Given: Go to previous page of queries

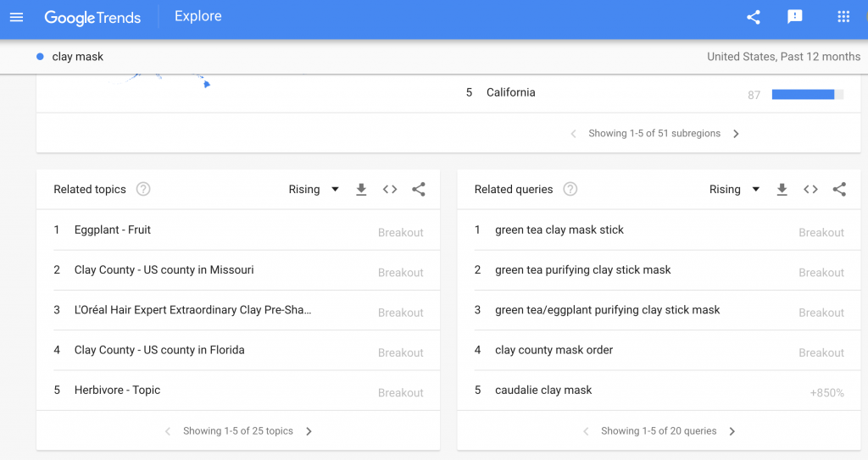Looking at the screenshot, I should pos(586,431).
